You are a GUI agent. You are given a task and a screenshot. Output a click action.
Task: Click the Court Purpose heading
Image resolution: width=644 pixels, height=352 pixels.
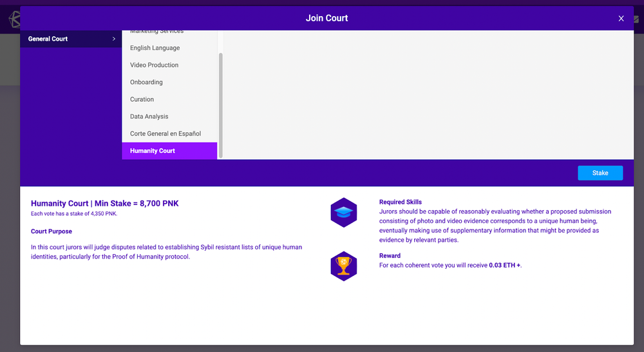[x=52, y=231]
